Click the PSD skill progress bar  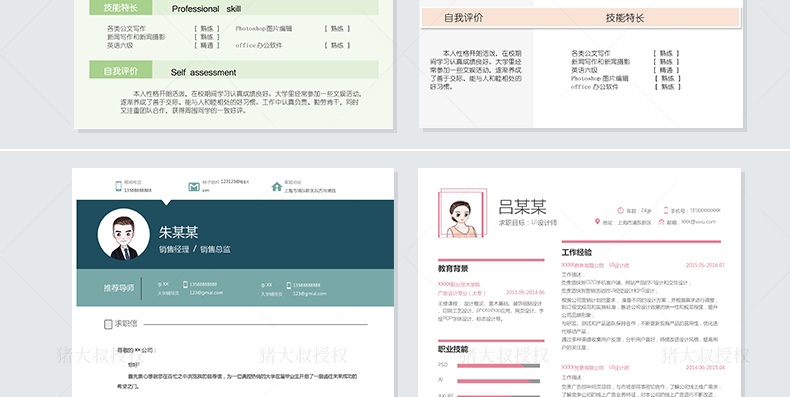(x=498, y=366)
